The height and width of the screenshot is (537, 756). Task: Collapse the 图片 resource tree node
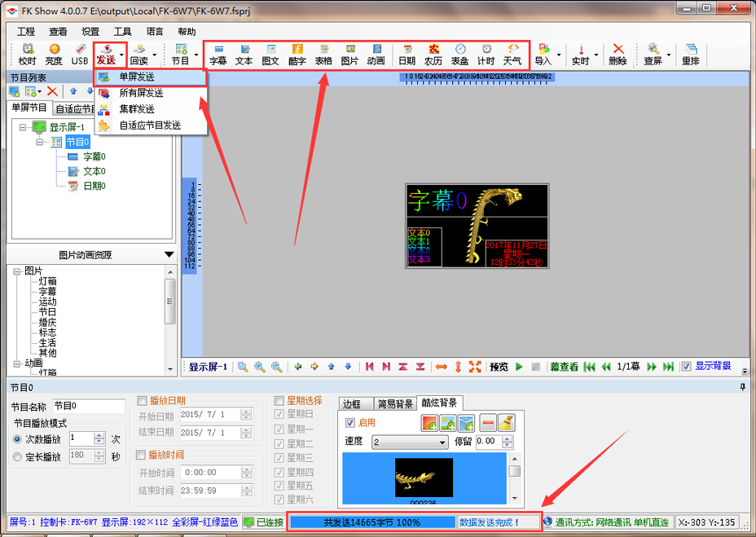coord(17,271)
